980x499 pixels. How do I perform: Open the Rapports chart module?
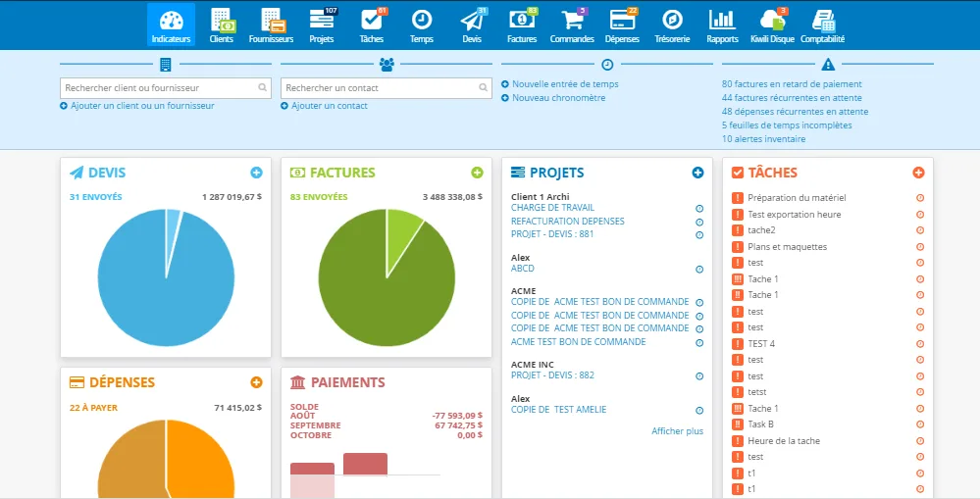coord(723,25)
